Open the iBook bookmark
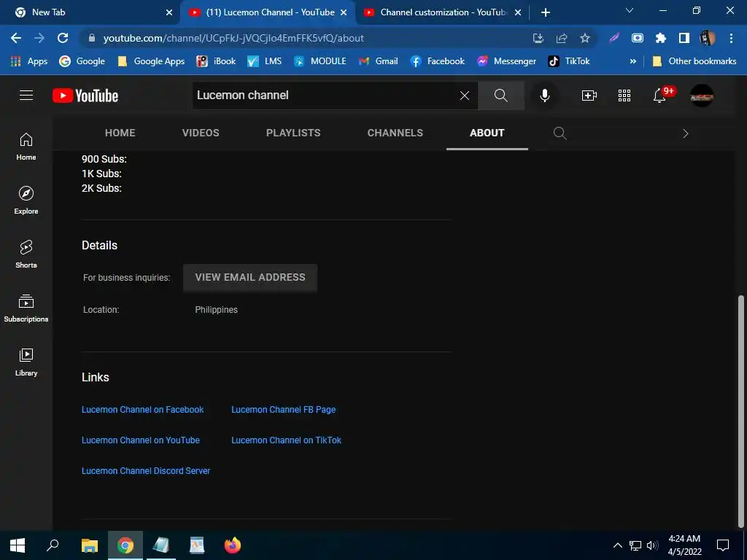Screen dimensions: 747x560 pos(216,61)
